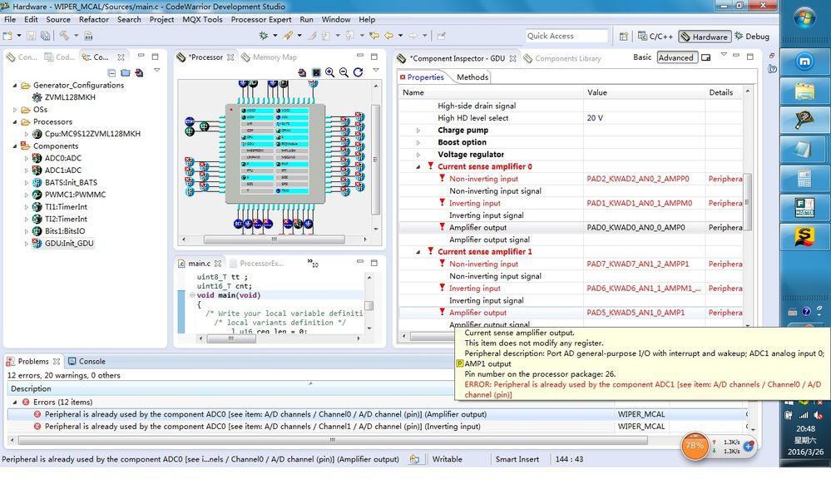Screen dimensions: 831x504
Task: Click Collapse All icon in Components panel
Action: pyautogui.click(x=111, y=72)
